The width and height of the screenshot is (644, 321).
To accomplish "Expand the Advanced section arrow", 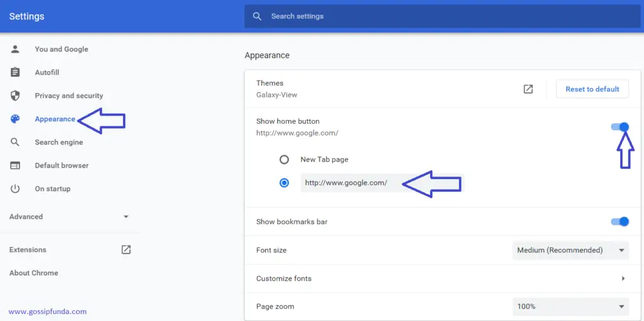I will coord(126,217).
